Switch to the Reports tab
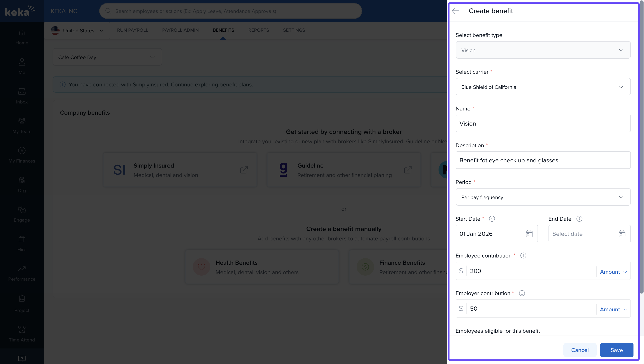The width and height of the screenshot is (644, 364). [x=258, y=30]
